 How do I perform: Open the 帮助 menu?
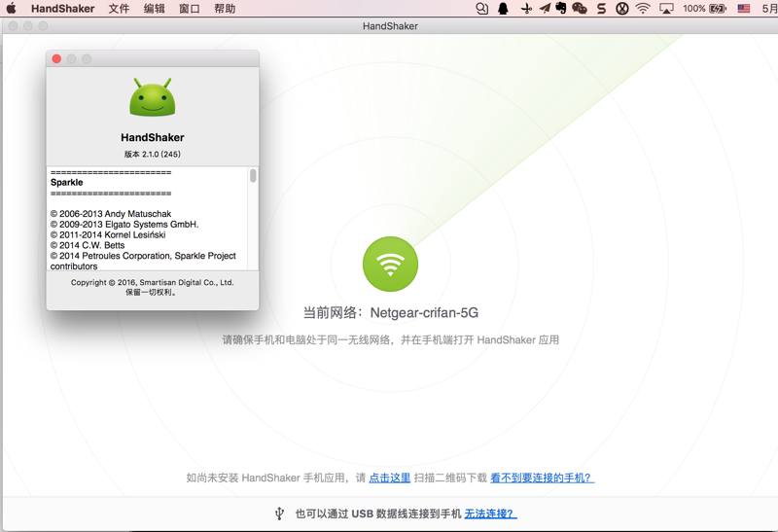coord(225,9)
